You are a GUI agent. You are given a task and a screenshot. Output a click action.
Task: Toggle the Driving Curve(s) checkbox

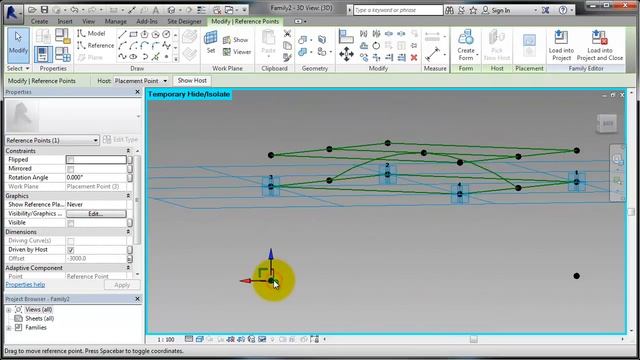71,241
